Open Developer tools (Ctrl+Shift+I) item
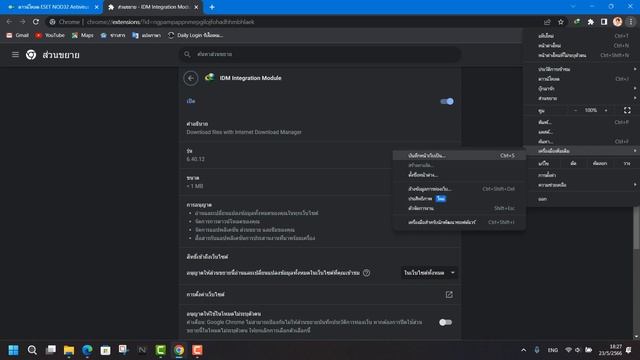Viewport: 640px width, 360px height. coord(459,222)
